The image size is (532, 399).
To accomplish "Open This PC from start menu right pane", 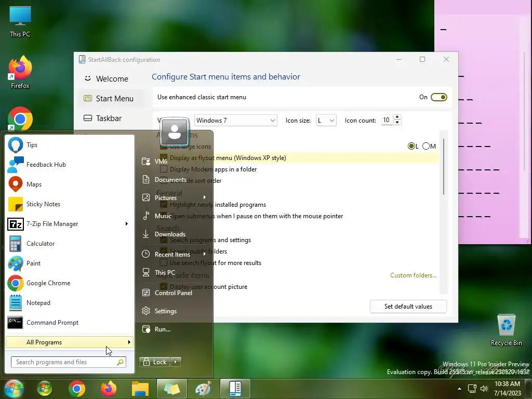I will (174, 272).
